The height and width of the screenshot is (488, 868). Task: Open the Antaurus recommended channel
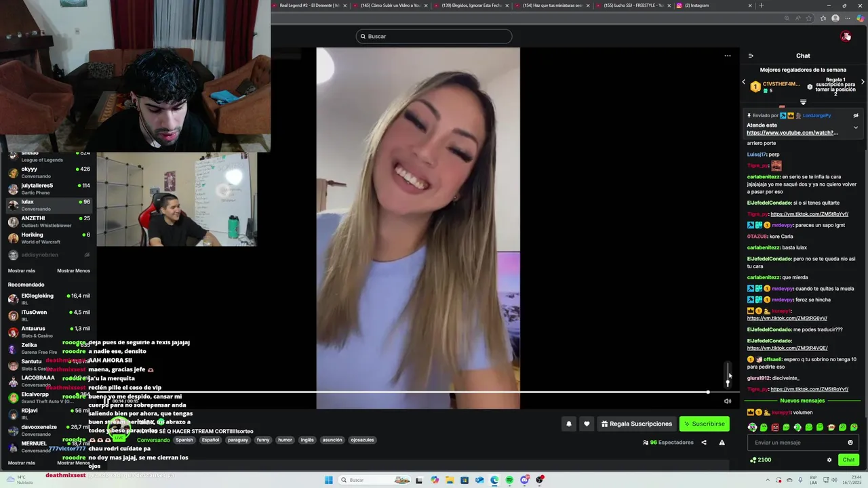[x=49, y=331]
